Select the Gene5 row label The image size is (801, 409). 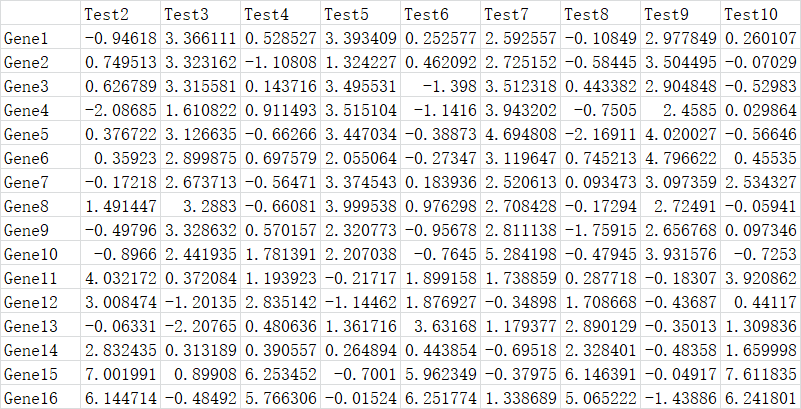[x=40, y=134]
